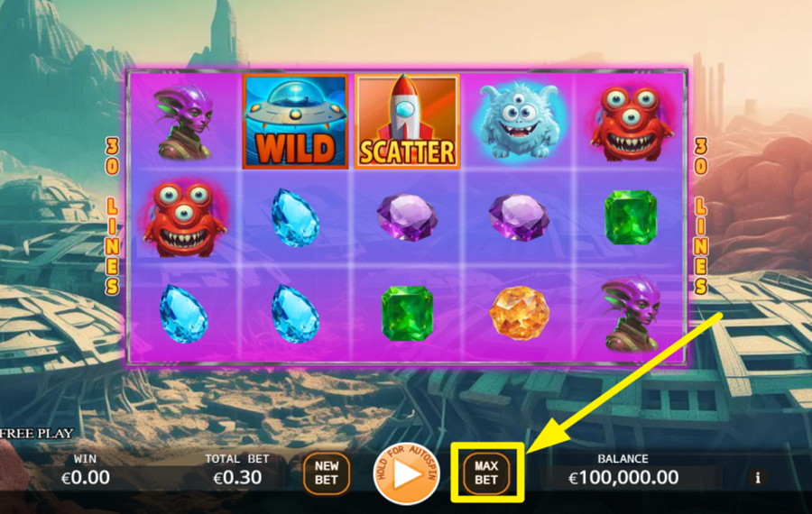812x514 pixels.
Task: Click the purple alien in first reel
Action: [185, 123]
